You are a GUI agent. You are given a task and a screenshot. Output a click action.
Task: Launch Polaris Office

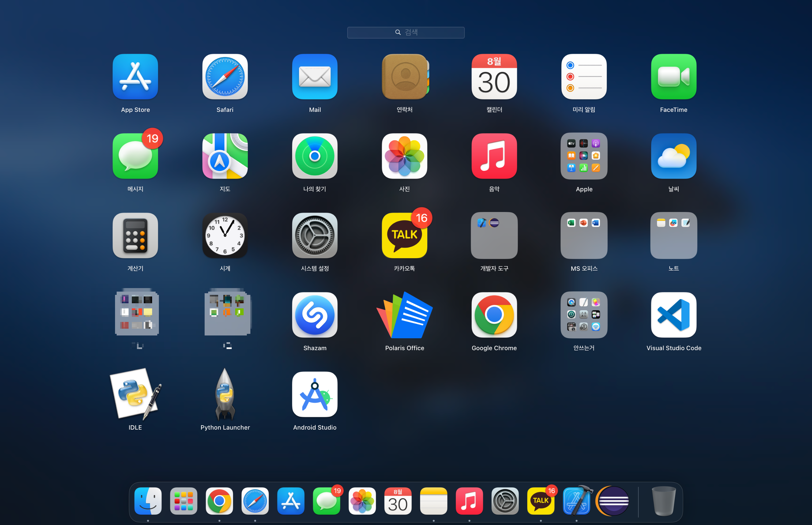pos(404,315)
